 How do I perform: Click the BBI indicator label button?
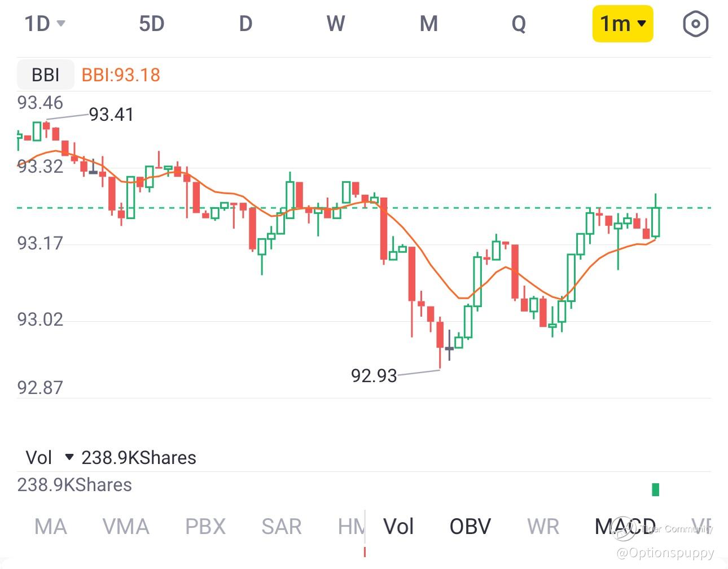click(45, 75)
